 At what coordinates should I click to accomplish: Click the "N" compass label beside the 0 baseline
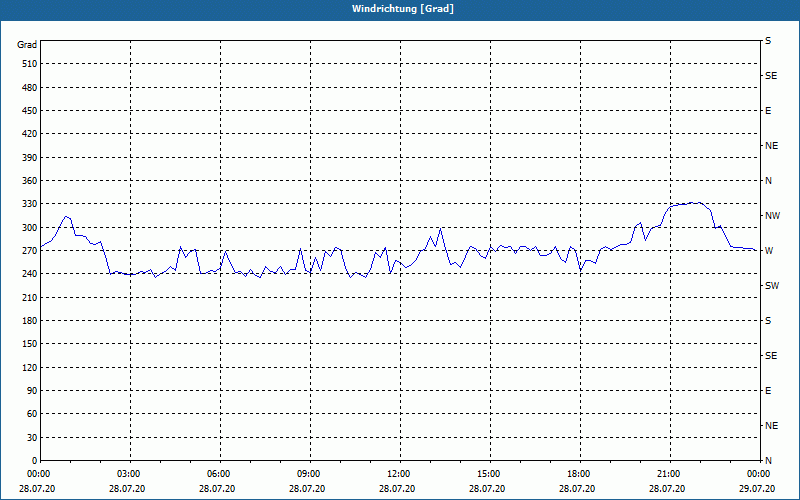769,461
